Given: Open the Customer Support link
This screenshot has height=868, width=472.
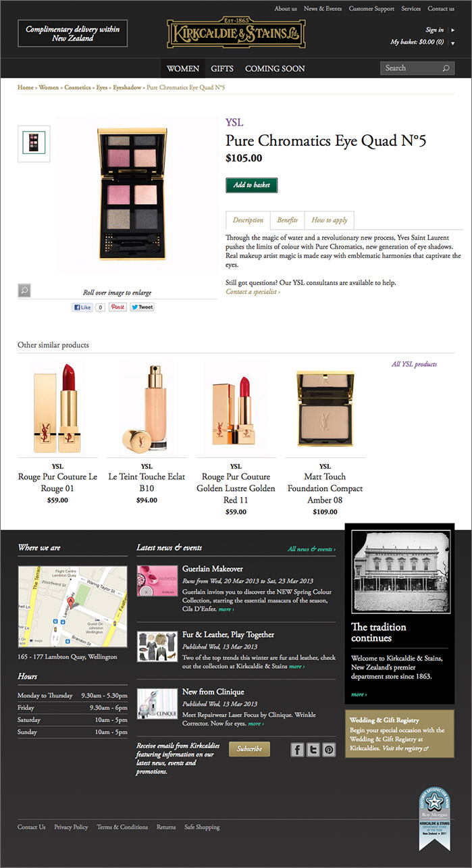Looking at the screenshot, I should [371, 9].
